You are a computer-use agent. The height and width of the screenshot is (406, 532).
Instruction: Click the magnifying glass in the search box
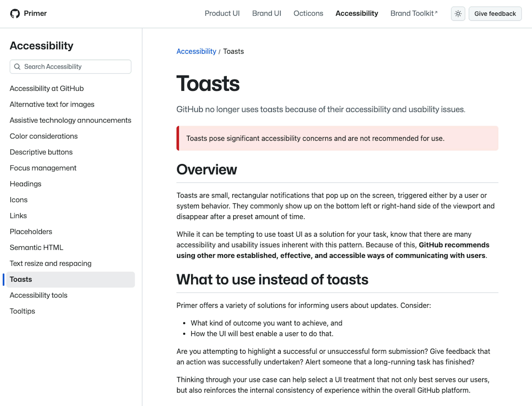17,66
